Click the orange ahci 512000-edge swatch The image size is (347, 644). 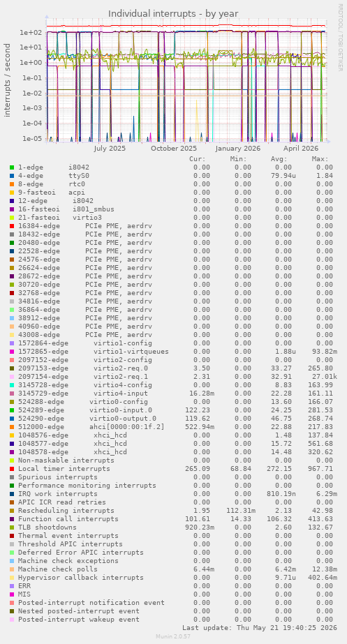(x=12, y=427)
